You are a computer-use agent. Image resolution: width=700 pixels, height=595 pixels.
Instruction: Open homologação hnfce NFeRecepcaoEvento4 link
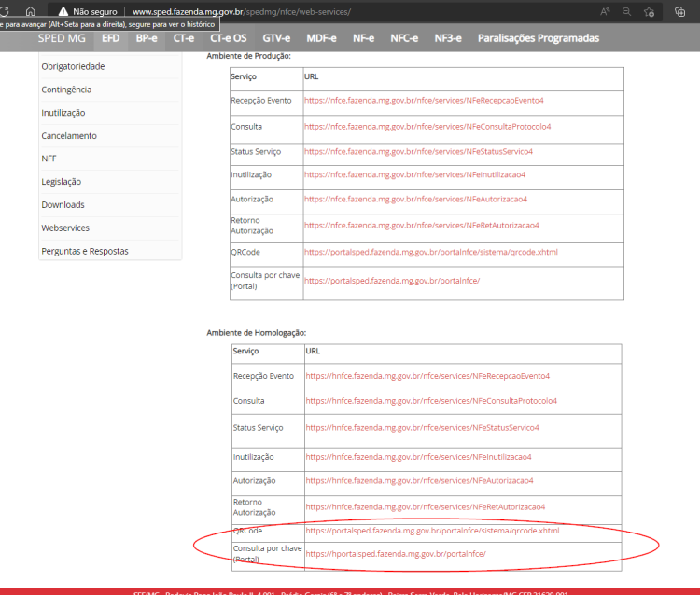coord(427,376)
